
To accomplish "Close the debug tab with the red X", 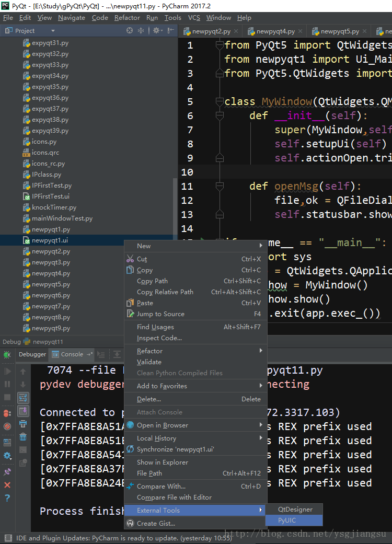I will 7,485.
